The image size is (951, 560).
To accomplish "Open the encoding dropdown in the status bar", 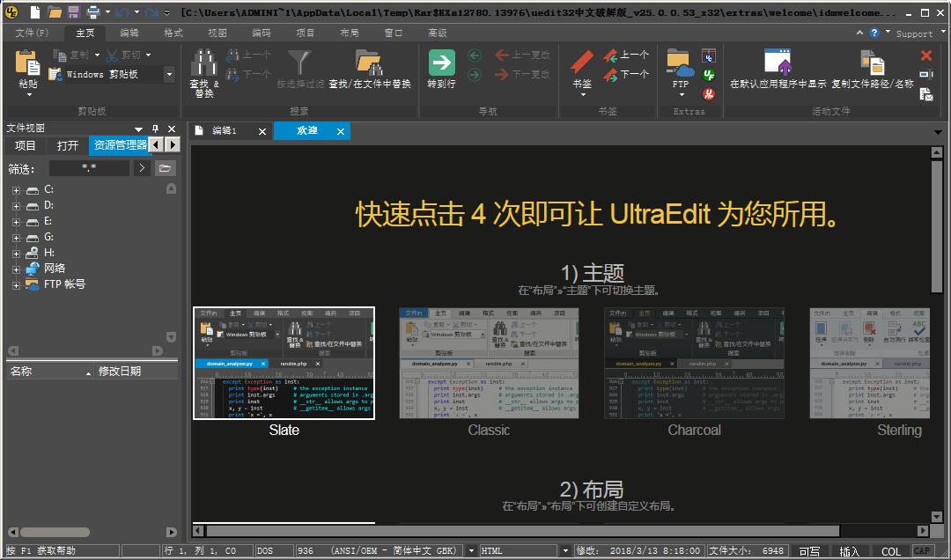I will [471, 551].
